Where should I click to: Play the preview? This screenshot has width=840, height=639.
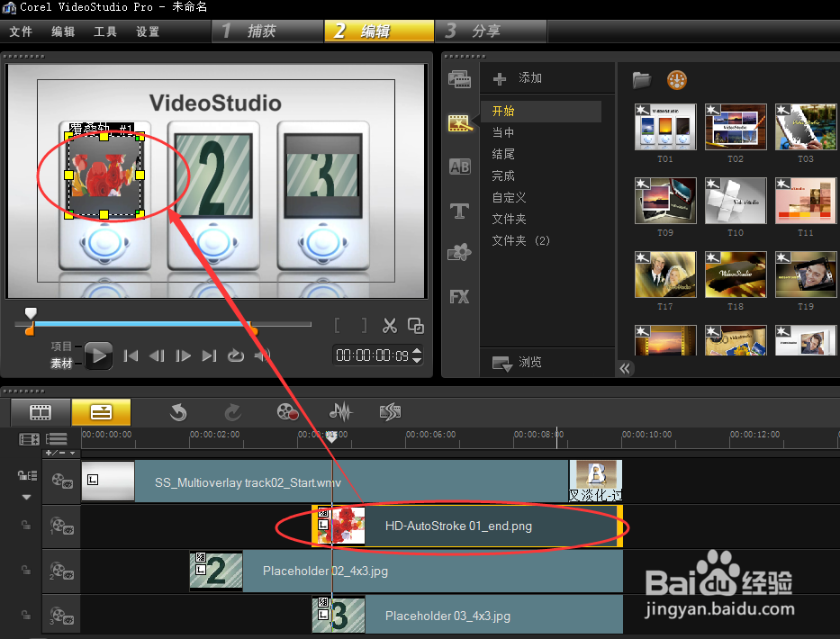tap(98, 355)
